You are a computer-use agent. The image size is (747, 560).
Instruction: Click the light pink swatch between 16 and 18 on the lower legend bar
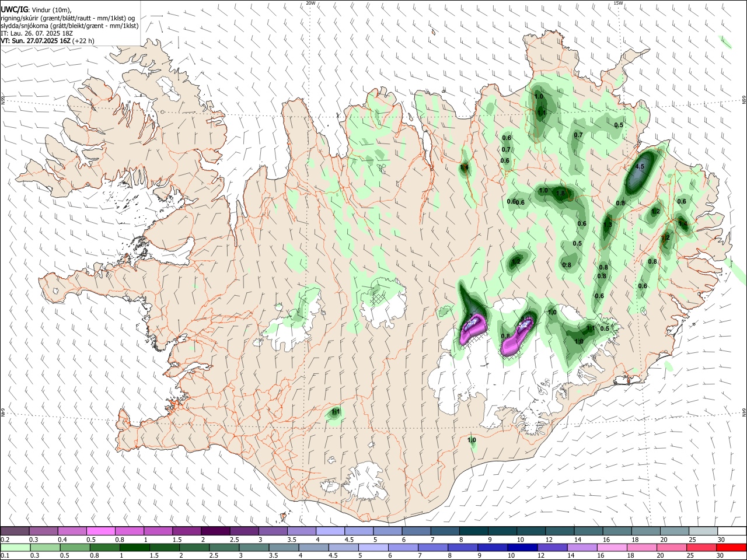click(613, 547)
